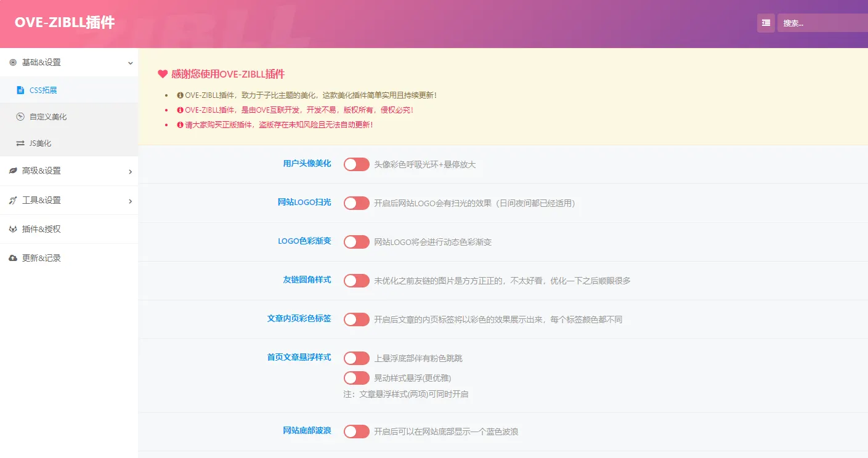This screenshot has width=868, height=458.
Task: Click the 工具&设置 menu text
Action: point(41,201)
